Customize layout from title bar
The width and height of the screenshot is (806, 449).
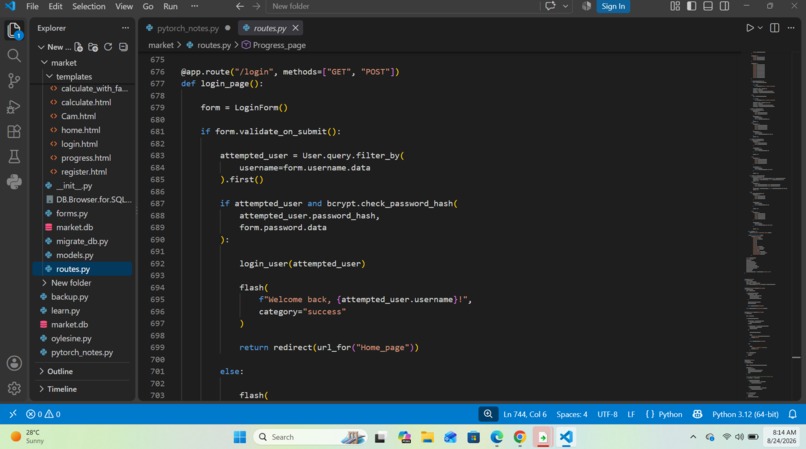click(675, 6)
